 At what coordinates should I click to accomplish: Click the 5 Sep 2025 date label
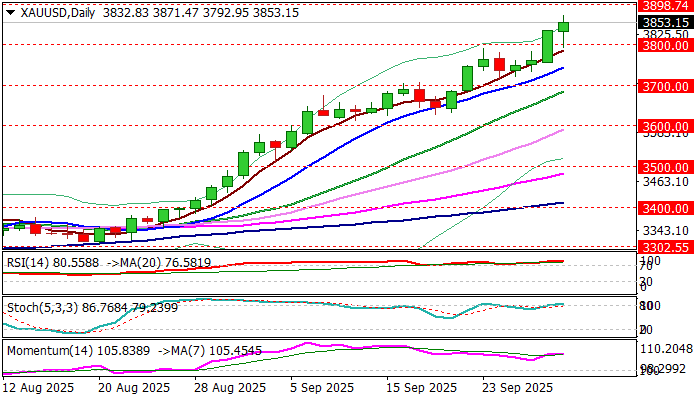(x=322, y=388)
